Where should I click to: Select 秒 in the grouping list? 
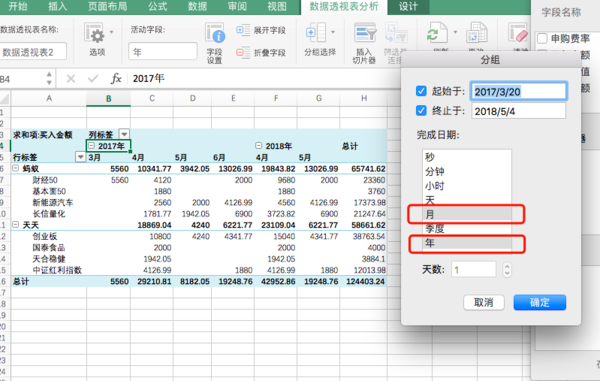click(x=467, y=157)
